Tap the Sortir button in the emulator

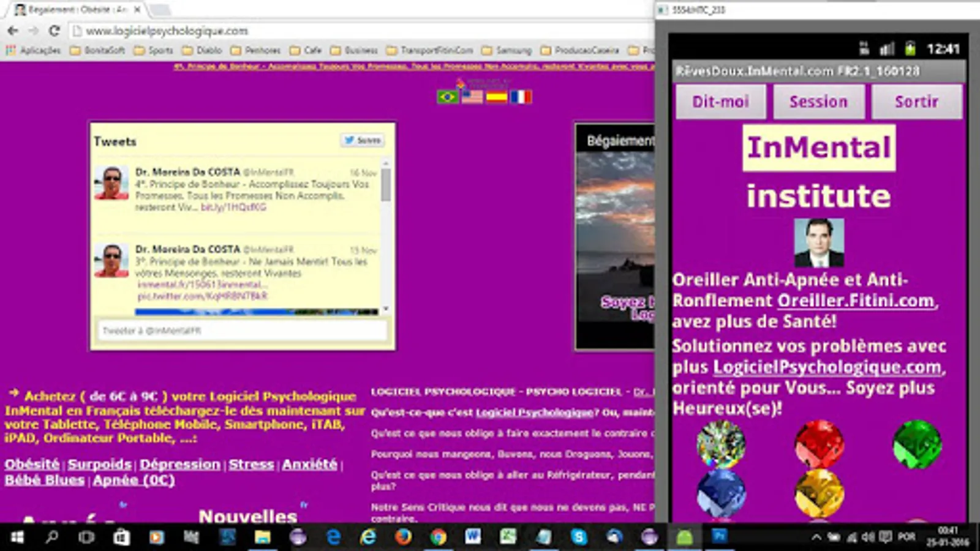(x=917, y=102)
